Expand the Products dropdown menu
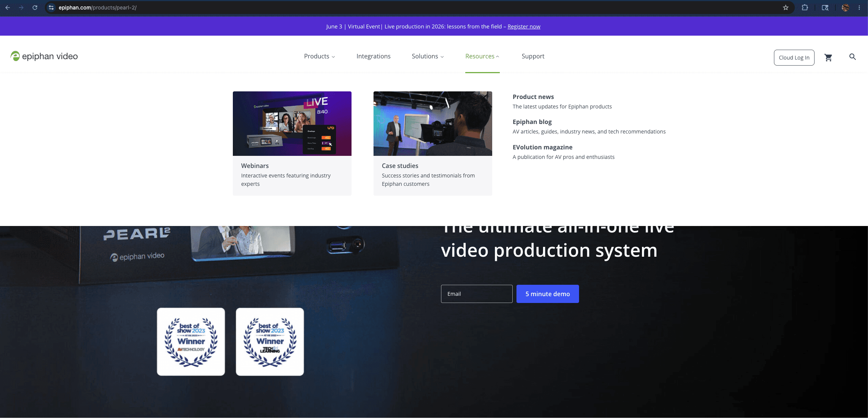The height and width of the screenshot is (419, 868). pos(319,56)
